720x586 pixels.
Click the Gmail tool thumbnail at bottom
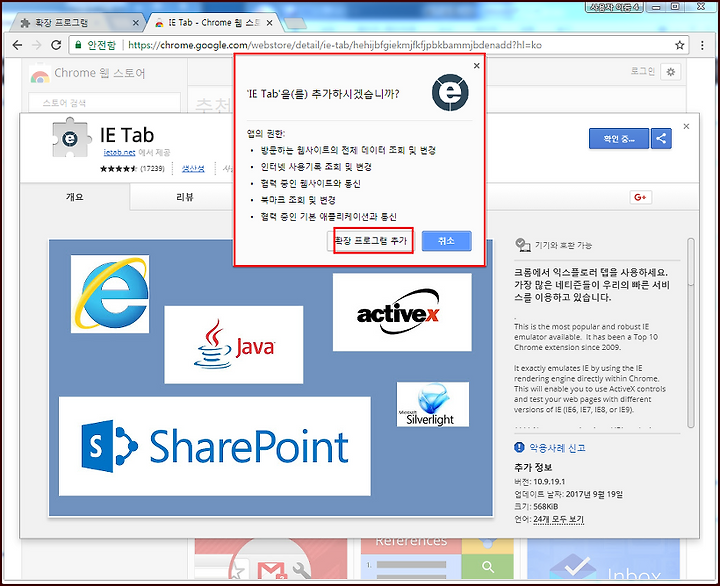point(271,559)
